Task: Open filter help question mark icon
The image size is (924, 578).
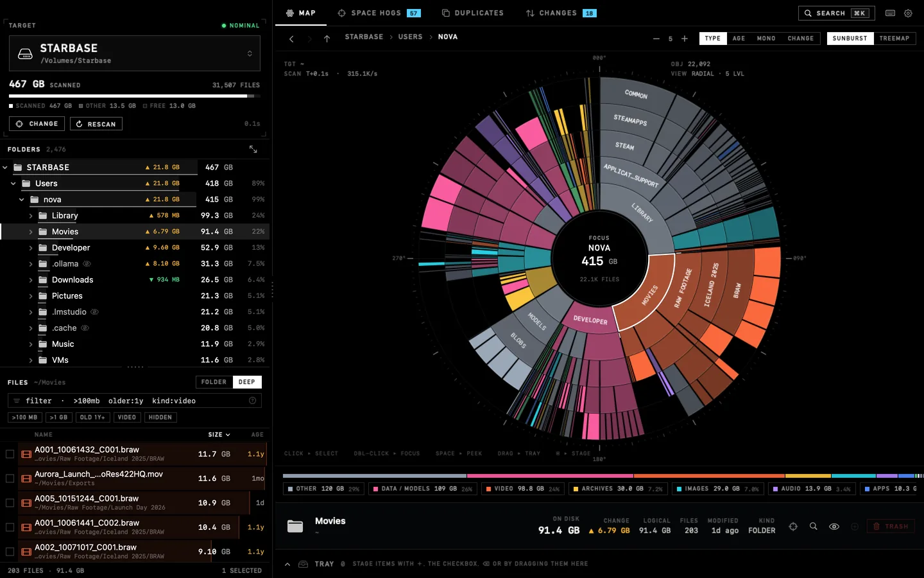Action: point(252,401)
